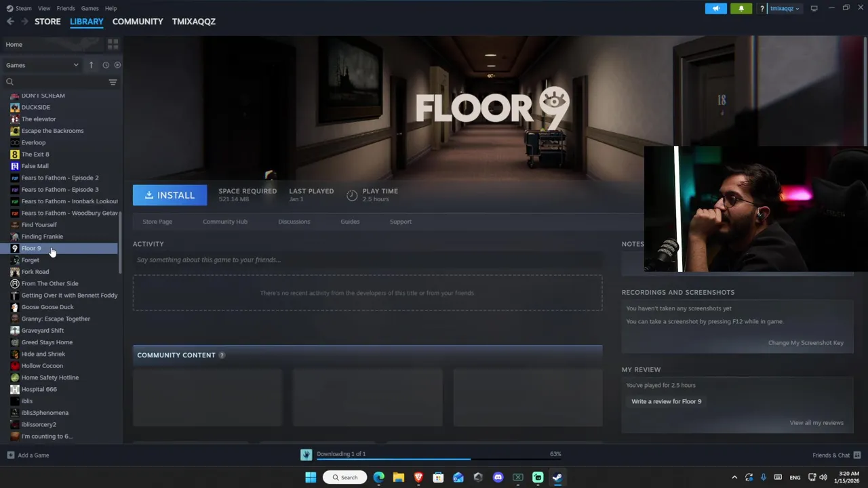This screenshot has height=488, width=868.
Task: Open the Guides link
Action: tap(350, 222)
